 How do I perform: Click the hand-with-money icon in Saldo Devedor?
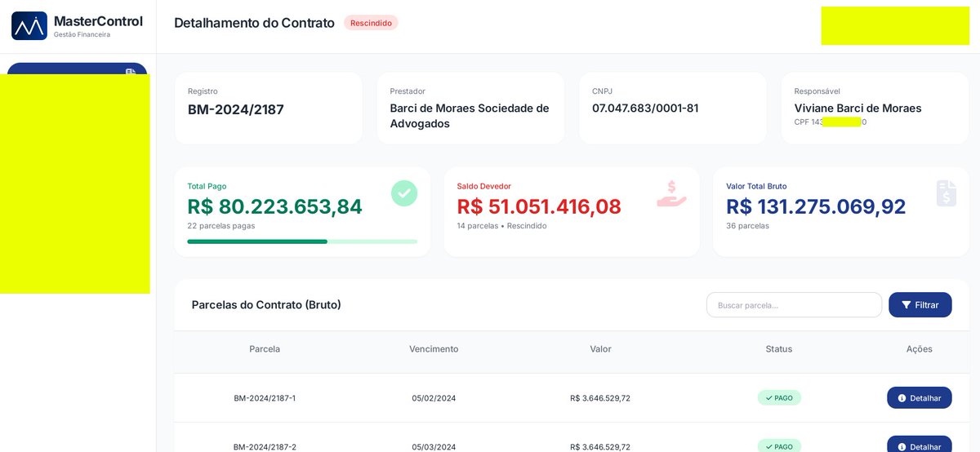(x=671, y=193)
